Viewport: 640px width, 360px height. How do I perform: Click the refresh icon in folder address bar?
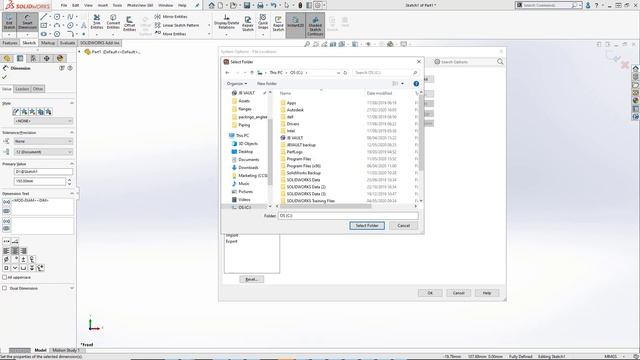(x=345, y=73)
